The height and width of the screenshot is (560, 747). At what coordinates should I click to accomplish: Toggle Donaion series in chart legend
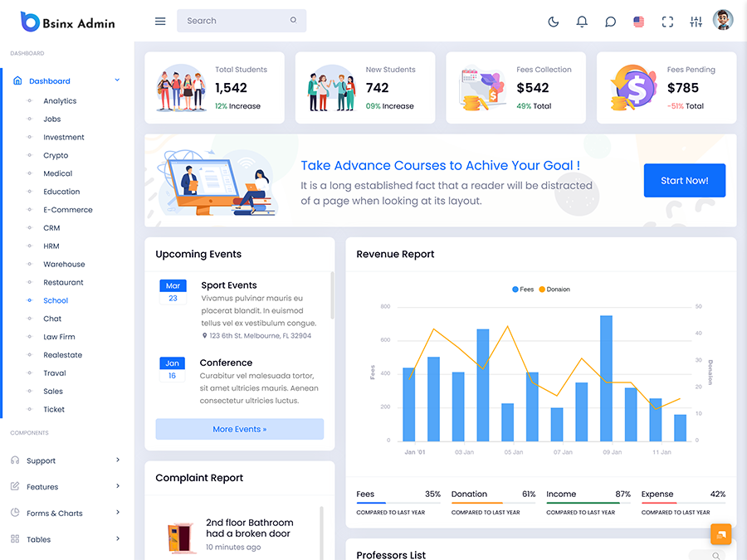(554, 290)
